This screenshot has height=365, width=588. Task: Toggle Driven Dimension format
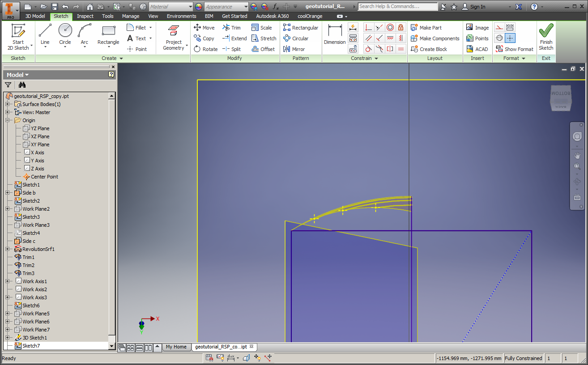pyautogui.click(x=510, y=27)
